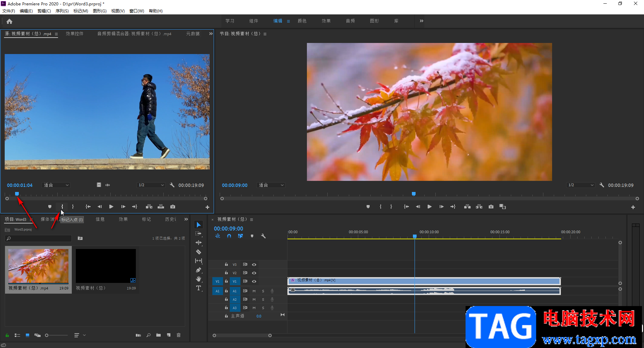Open program monitor playback resolution dropdown

coord(581,185)
